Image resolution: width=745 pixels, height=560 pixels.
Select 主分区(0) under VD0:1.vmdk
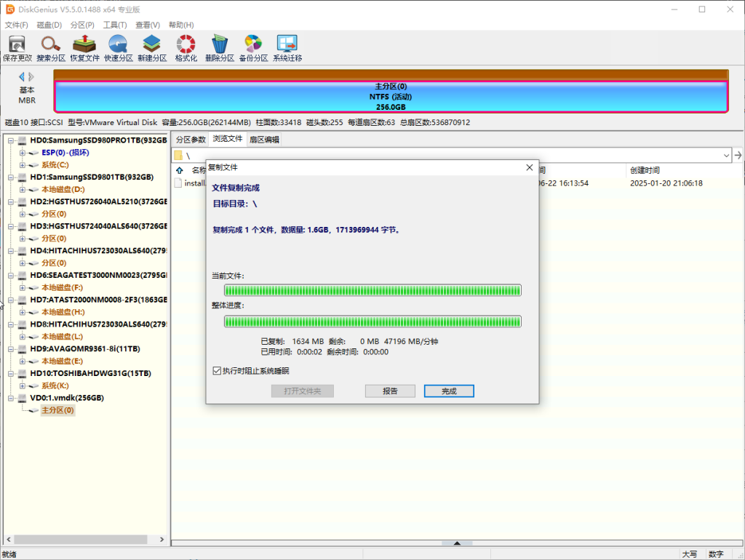[x=57, y=410]
